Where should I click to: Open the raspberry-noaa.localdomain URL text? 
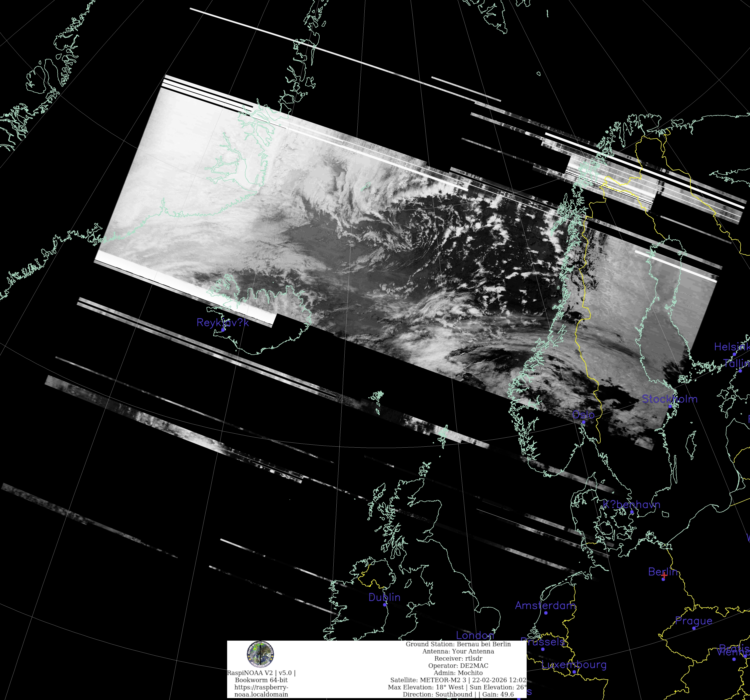[x=261, y=691]
